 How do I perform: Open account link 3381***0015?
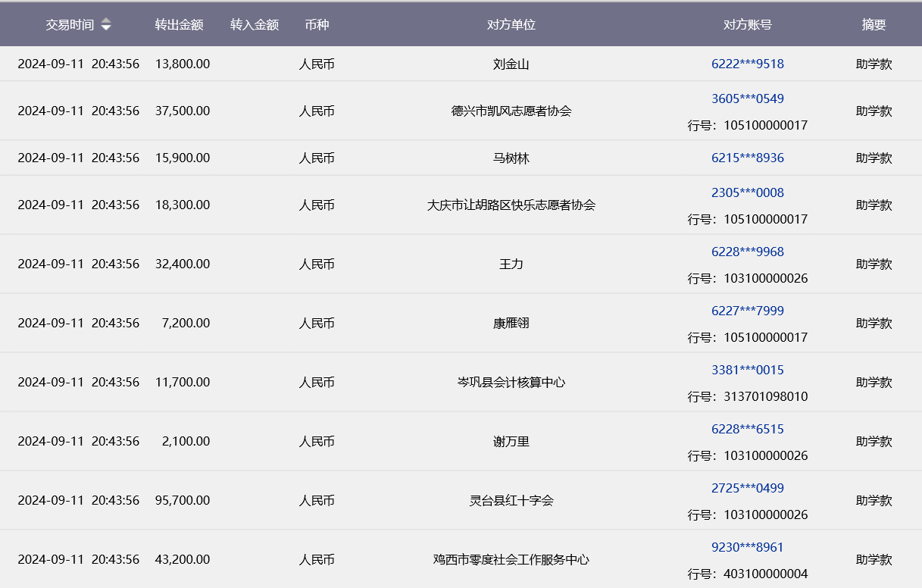click(x=747, y=370)
